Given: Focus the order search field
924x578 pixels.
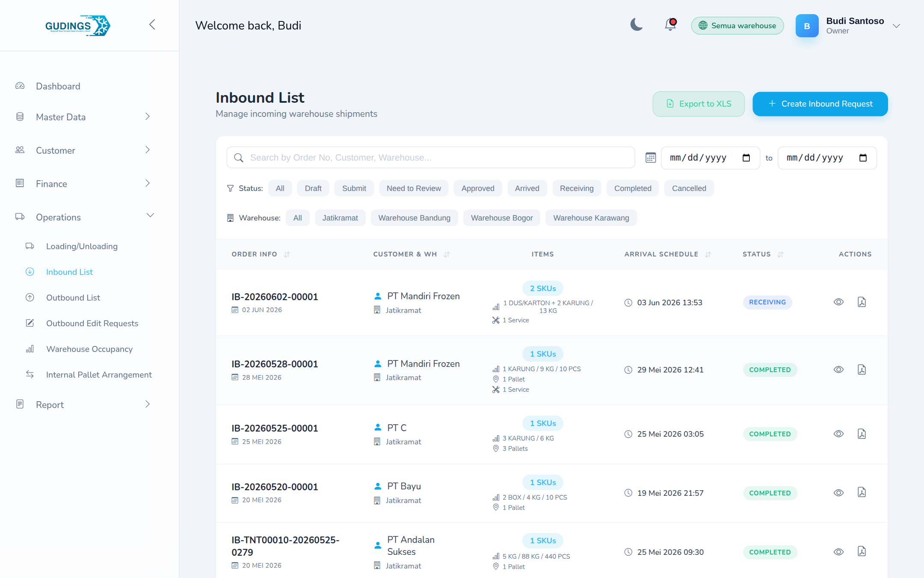Looking at the screenshot, I should (x=430, y=158).
